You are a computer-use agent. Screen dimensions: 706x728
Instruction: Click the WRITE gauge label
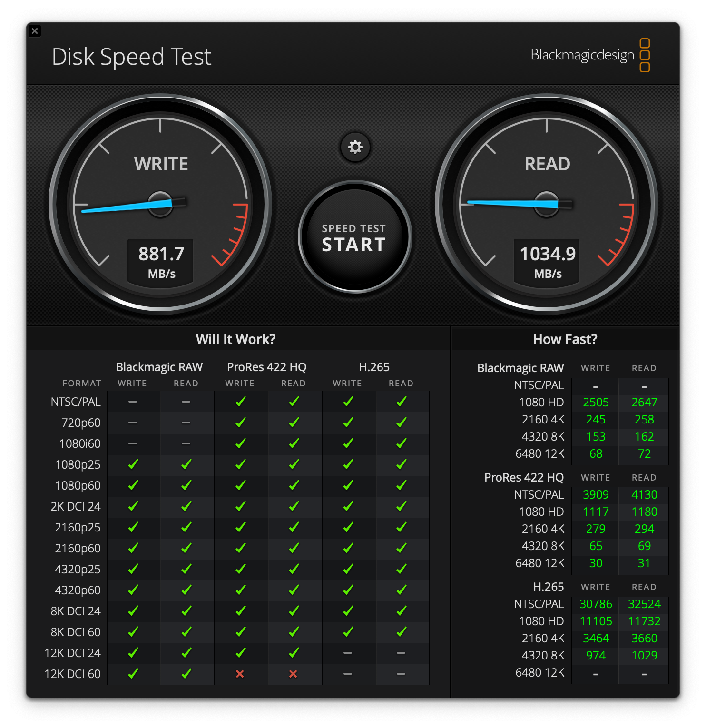(x=161, y=164)
